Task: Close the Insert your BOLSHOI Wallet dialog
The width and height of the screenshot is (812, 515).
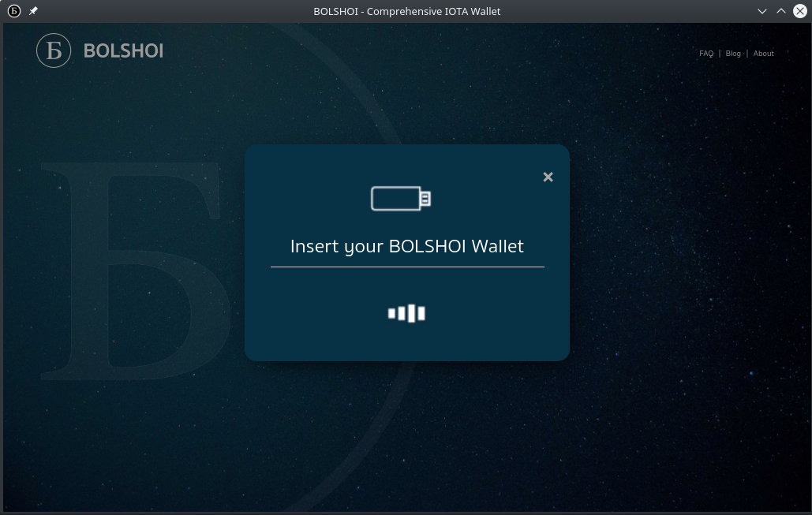Action: 548,177
